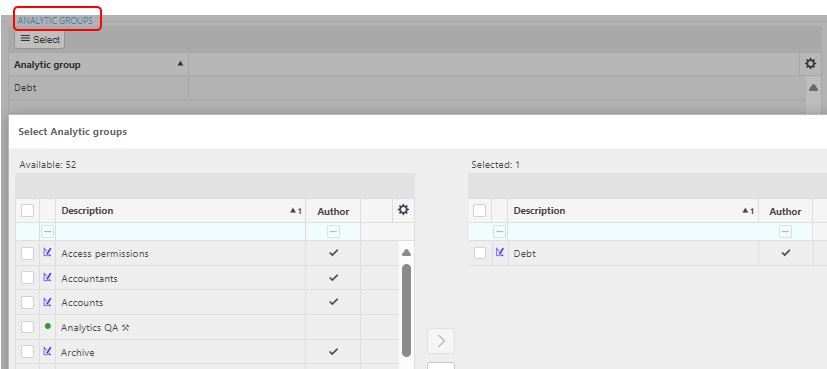Select Archive row text
The height and width of the screenshot is (369, 827).
coord(78,352)
